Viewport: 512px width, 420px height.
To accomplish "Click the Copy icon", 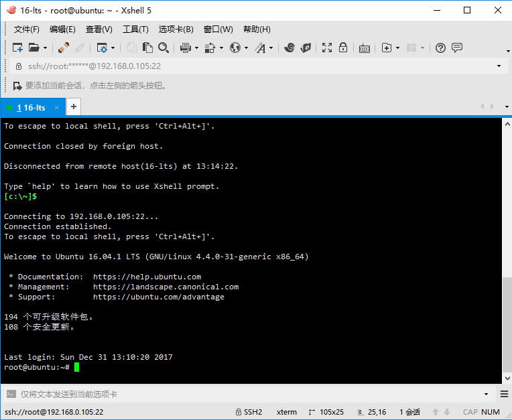I will pyautogui.click(x=131, y=48).
